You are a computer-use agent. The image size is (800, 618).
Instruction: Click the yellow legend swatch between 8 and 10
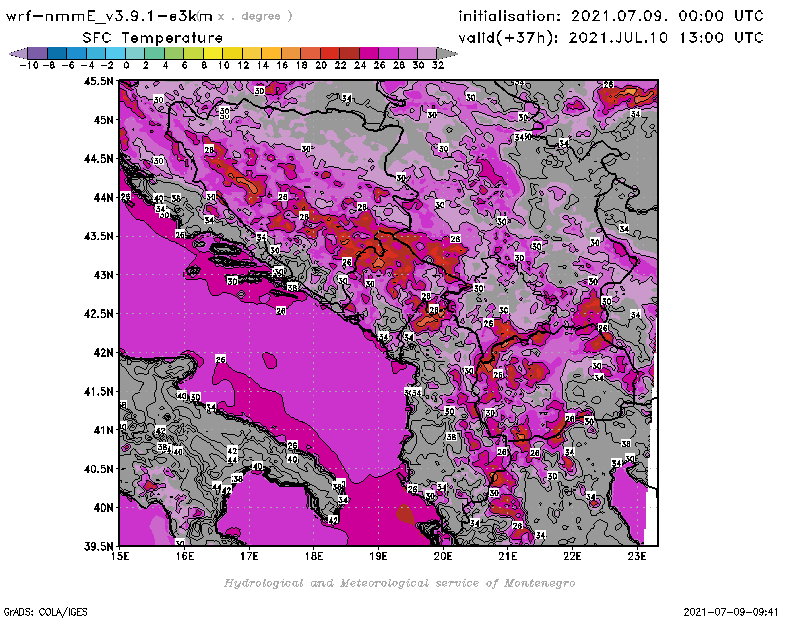pyautogui.click(x=213, y=53)
